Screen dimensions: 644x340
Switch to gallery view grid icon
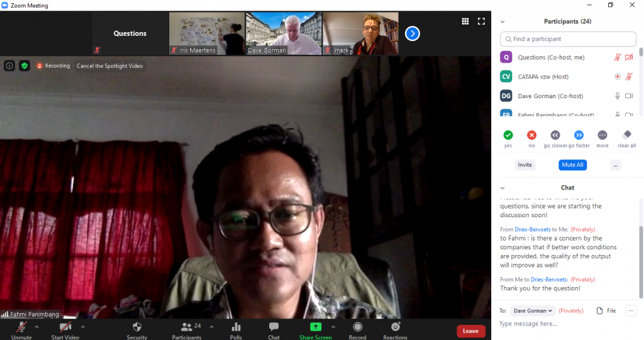tap(465, 21)
